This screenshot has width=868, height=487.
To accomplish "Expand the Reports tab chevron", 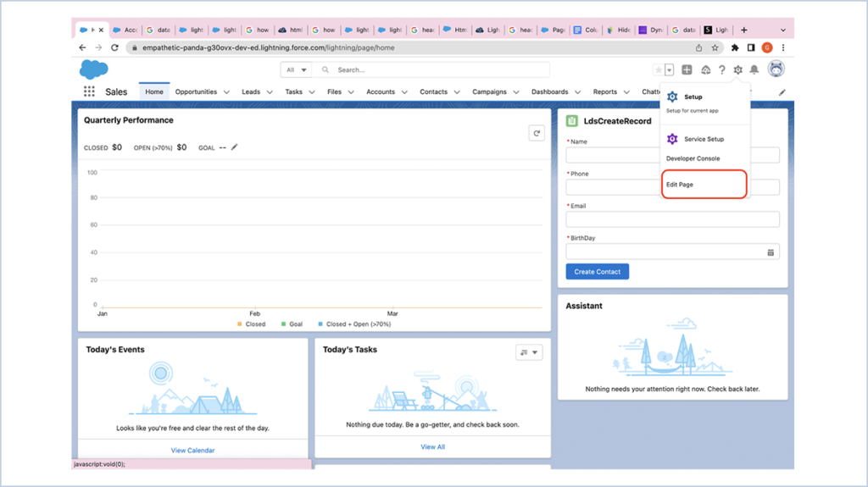I will (626, 92).
